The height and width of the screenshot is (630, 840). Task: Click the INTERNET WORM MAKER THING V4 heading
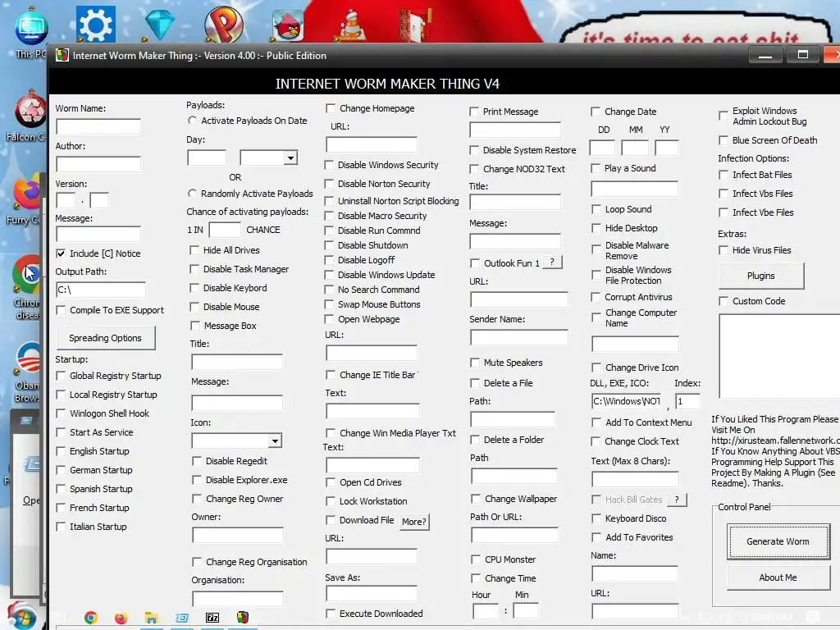[x=387, y=84]
